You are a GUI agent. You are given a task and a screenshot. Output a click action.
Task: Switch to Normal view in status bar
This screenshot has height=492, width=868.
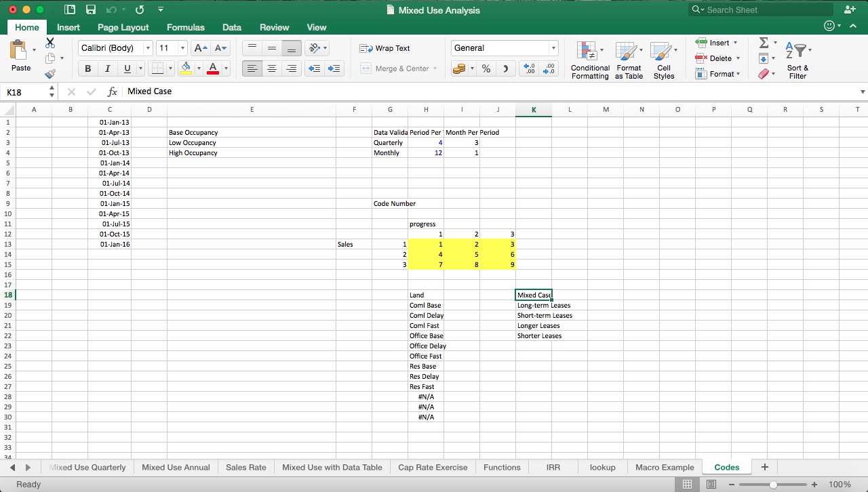pyautogui.click(x=687, y=485)
